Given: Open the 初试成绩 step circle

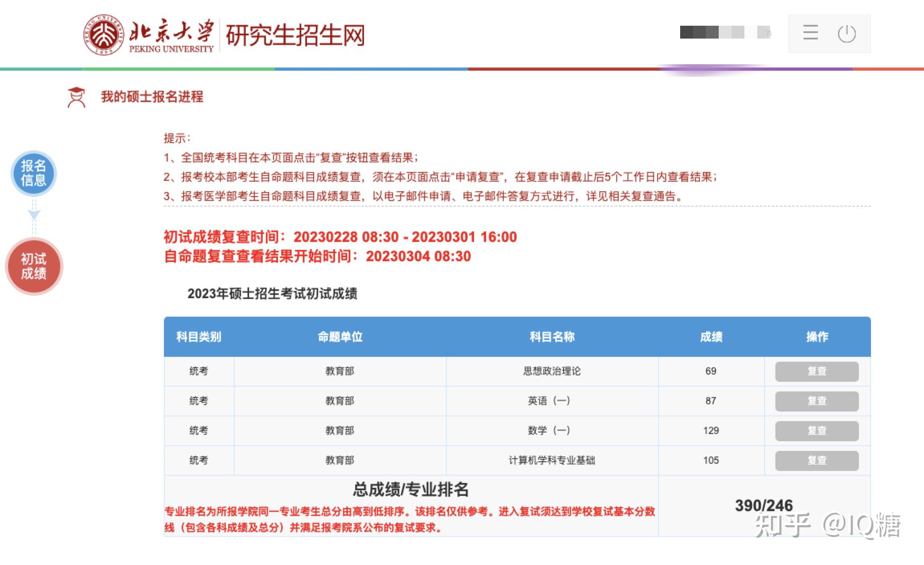Looking at the screenshot, I should tap(34, 266).
